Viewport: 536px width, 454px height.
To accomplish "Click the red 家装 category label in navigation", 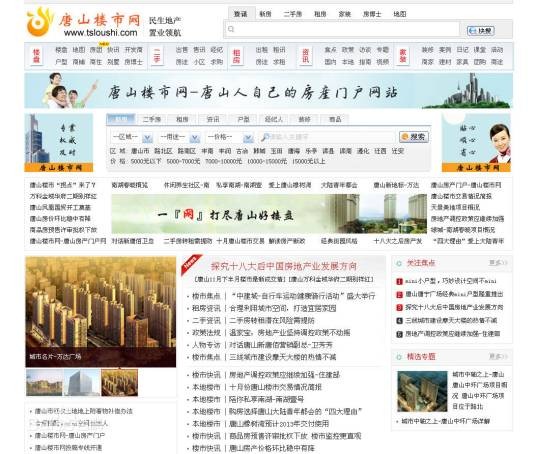I will click(403, 56).
